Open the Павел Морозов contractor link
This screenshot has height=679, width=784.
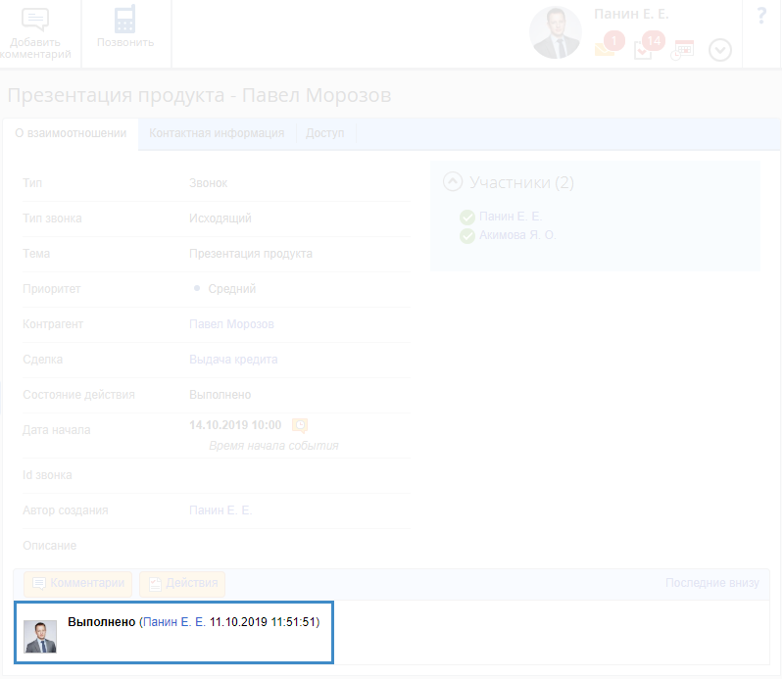tap(231, 324)
